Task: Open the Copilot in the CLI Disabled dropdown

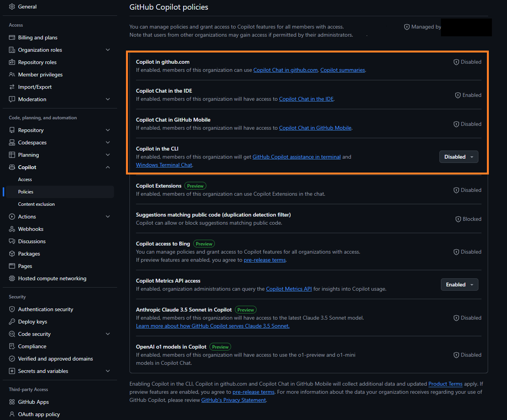Action: point(459,157)
